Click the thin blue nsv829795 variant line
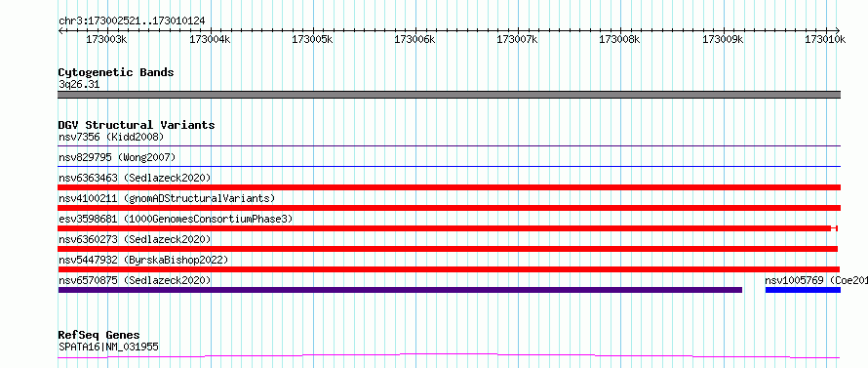This screenshot has width=868, height=368. 449,166
